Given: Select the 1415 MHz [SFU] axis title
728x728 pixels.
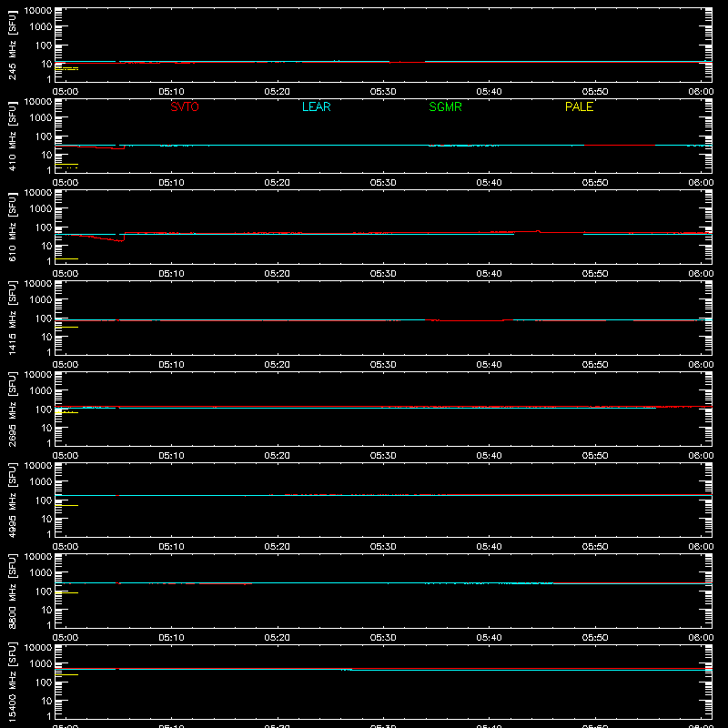Looking at the screenshot, I should [13, 318].
